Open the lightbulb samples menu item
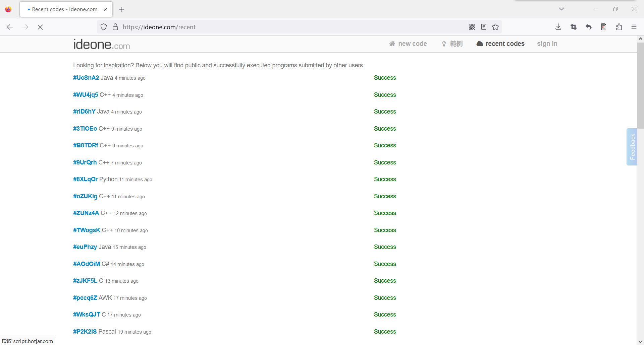The image size is (644, 345). pos(452,44)
